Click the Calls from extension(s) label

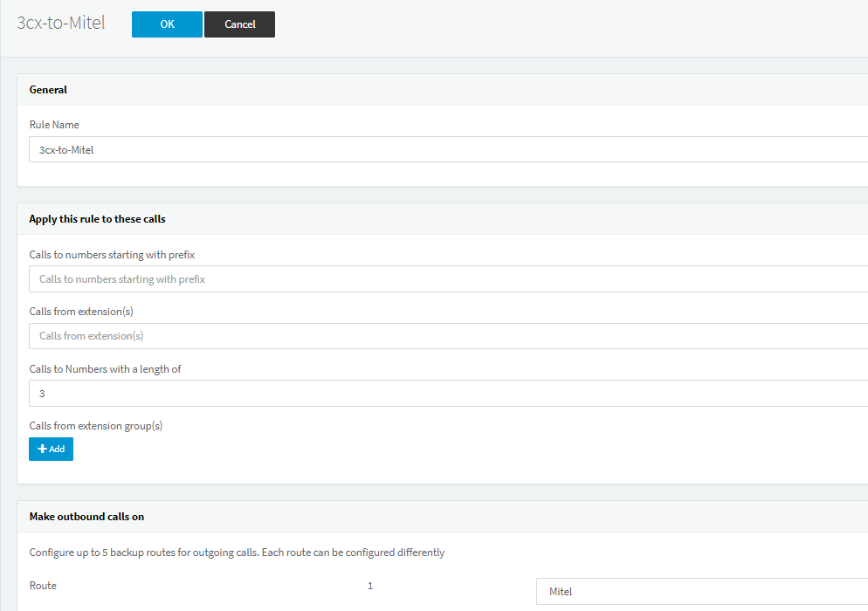tap(81, 312)
